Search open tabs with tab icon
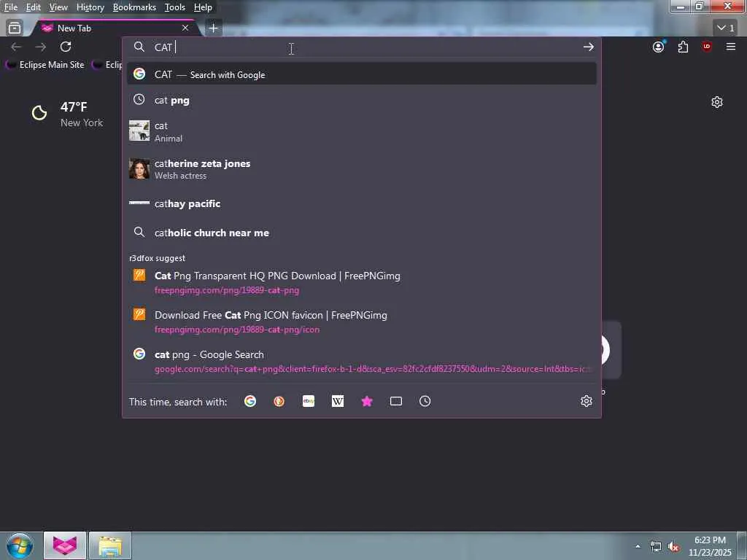Screen dimensions: 747x560 396,402
